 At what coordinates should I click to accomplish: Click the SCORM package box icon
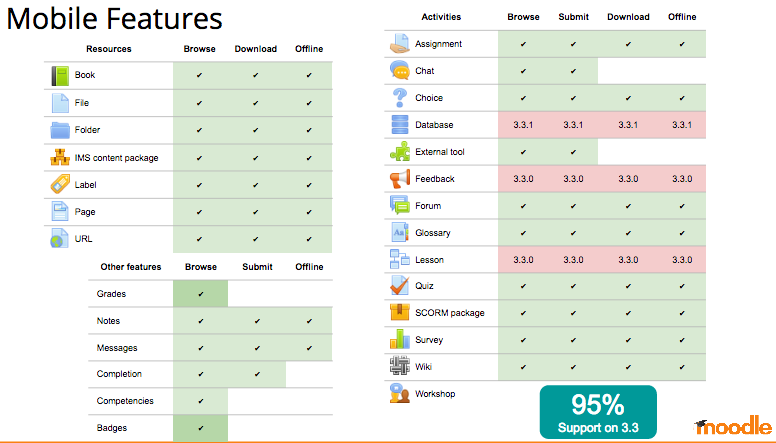point(399,312)
